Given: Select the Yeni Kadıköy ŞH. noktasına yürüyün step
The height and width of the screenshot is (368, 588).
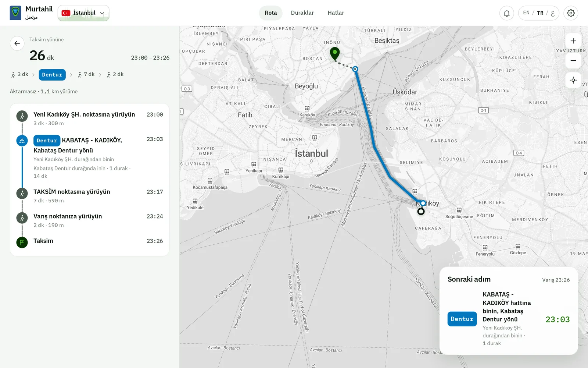Looking at the screenshot, I should click(90, 118).
